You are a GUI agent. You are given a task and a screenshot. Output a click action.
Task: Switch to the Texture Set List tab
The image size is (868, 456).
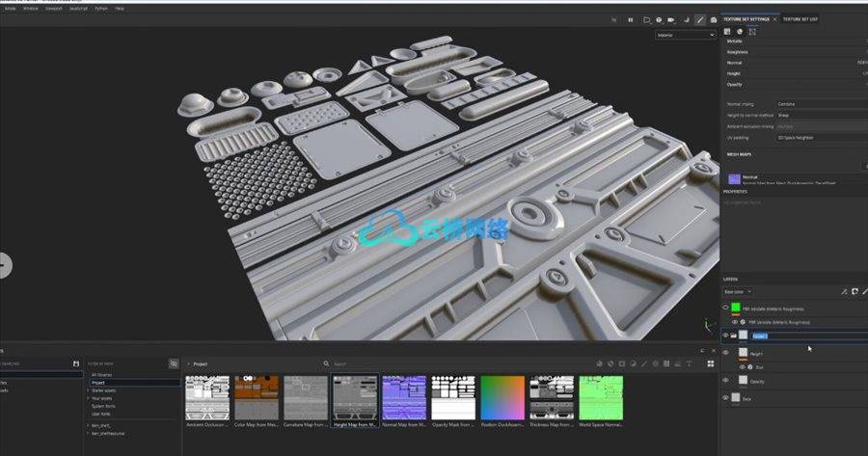(x=800, y=18)
